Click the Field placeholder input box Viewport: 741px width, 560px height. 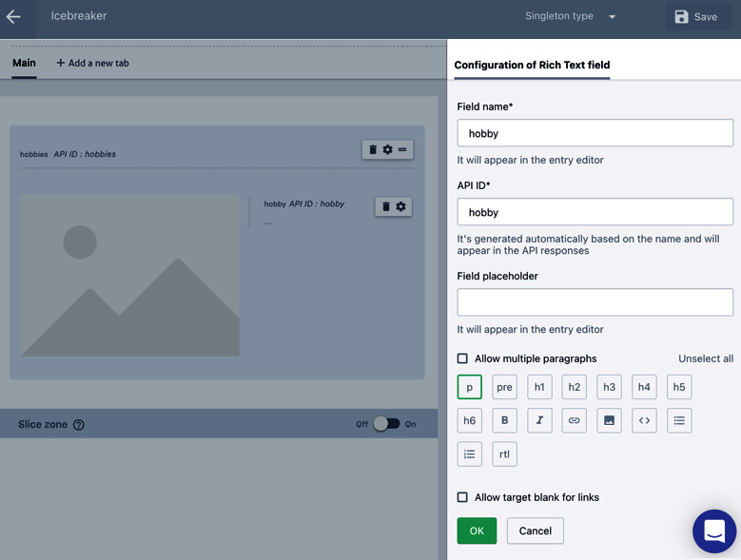(595, 302)
